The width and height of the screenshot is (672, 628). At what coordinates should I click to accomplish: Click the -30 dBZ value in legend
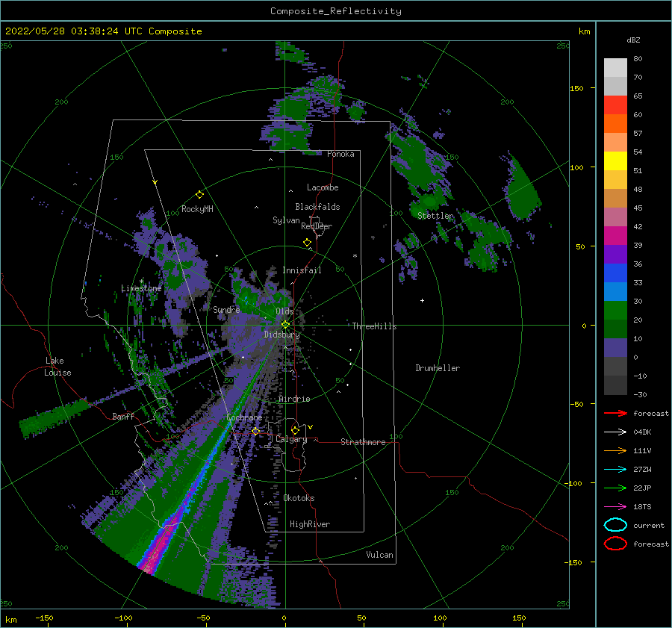[640, 394]
